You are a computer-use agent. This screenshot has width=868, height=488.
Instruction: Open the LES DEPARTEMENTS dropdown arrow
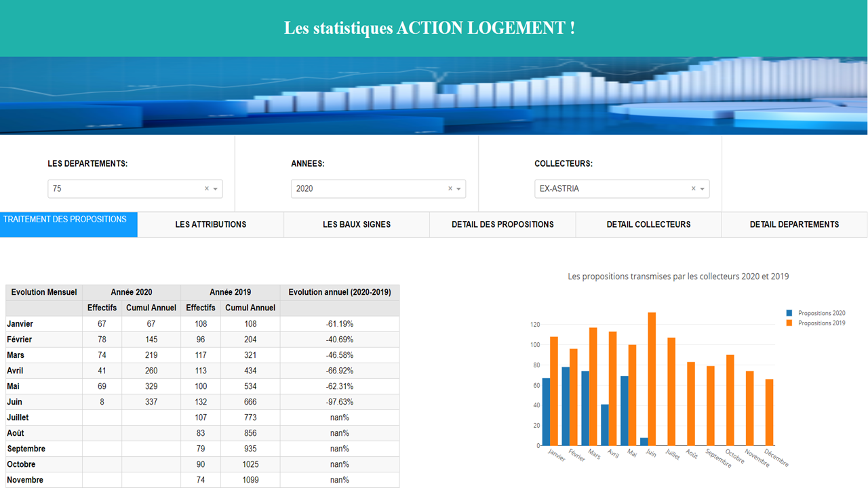click(x=215, y=188)
